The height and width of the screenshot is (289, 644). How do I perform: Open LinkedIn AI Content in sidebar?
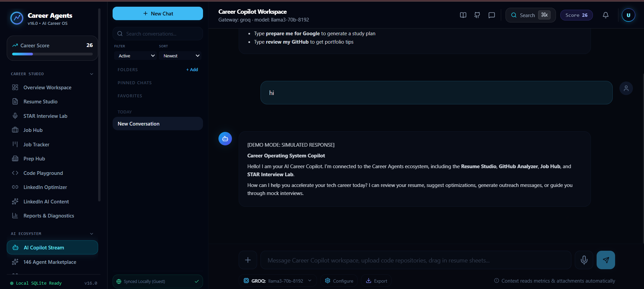(52, 201)
